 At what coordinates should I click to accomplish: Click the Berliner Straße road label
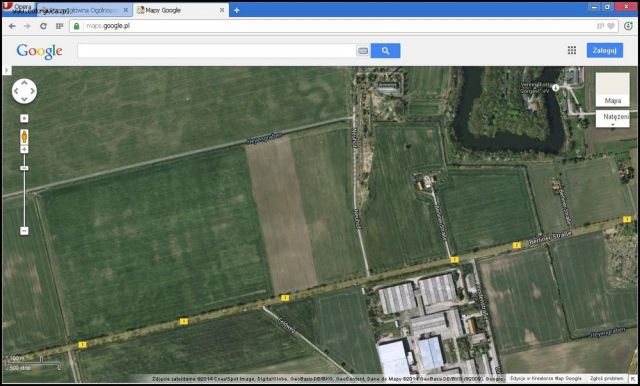(x=550, y=237)
